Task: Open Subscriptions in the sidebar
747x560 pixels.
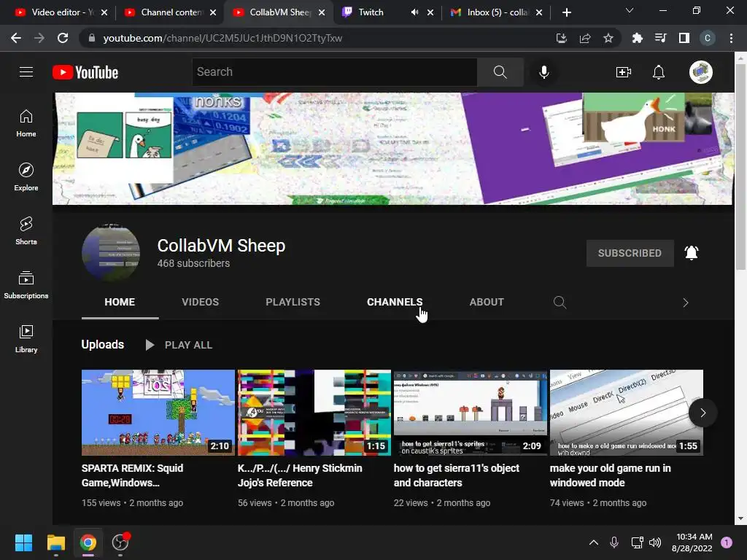Action: point(26,285)
